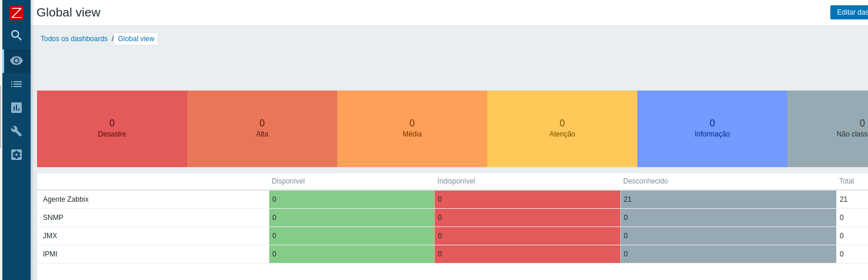Select the Alta severity tile
Viewport: 868px width, 280px height.
point(262,128)
